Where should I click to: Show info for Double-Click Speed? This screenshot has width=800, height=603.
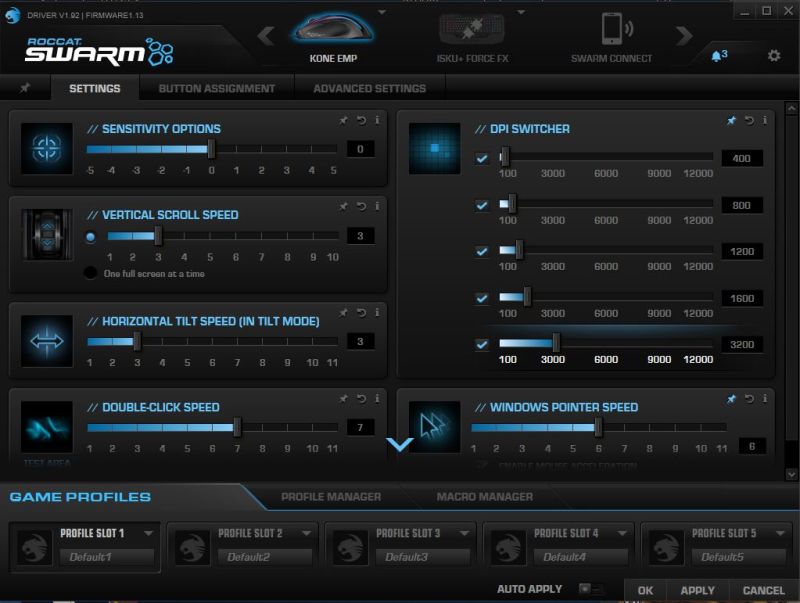pyautogui.click(x=377, y=398)
